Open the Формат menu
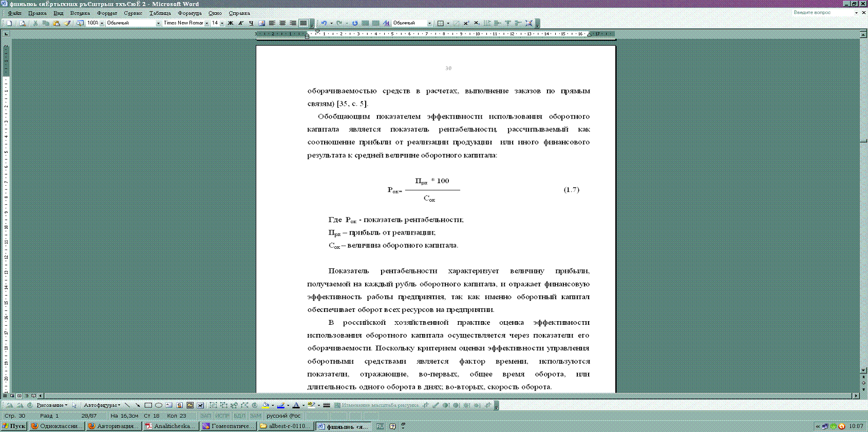Screen dimensions: 868x432 (107, 13)
